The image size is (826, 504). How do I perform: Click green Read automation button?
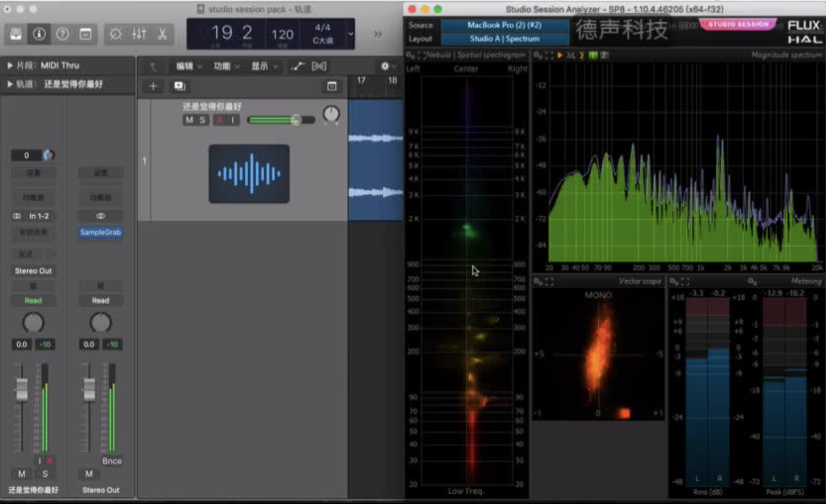pos(33,301)
